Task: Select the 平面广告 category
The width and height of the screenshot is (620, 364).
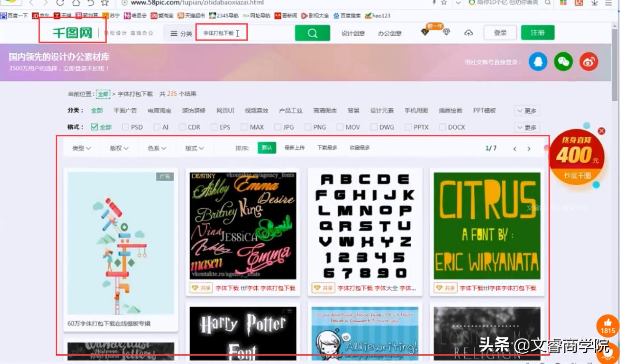Action: point(125,110)
